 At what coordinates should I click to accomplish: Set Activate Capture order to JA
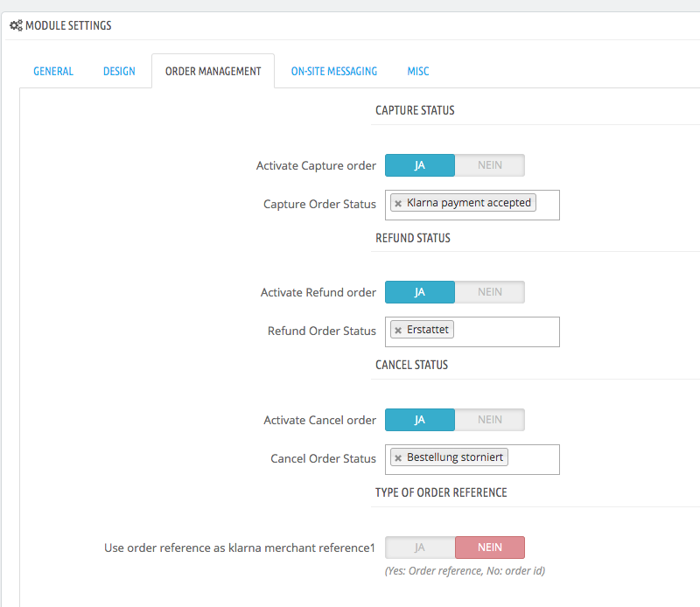pos(420,165)
